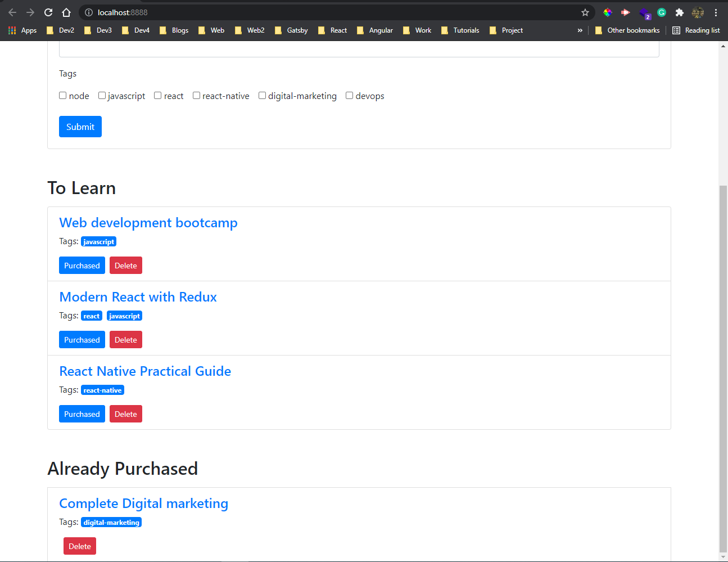Viewport: 728px width, 562px height.
Task: Check the react-native tag checkbox
Action: click(197, 96)
